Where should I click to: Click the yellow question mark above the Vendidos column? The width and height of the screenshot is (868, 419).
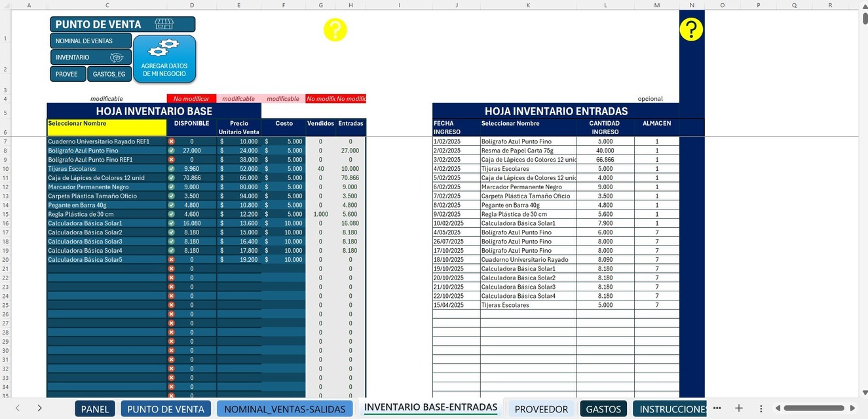[335, 29]
